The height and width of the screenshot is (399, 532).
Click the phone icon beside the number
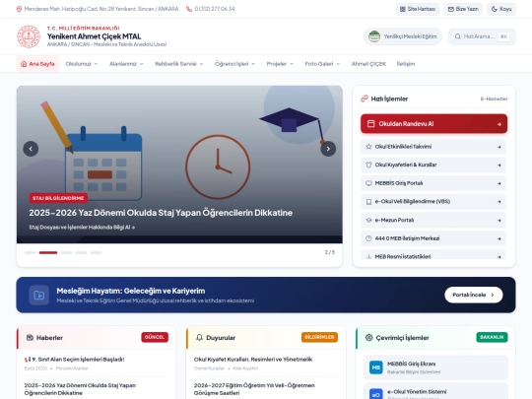click(189, 9)
